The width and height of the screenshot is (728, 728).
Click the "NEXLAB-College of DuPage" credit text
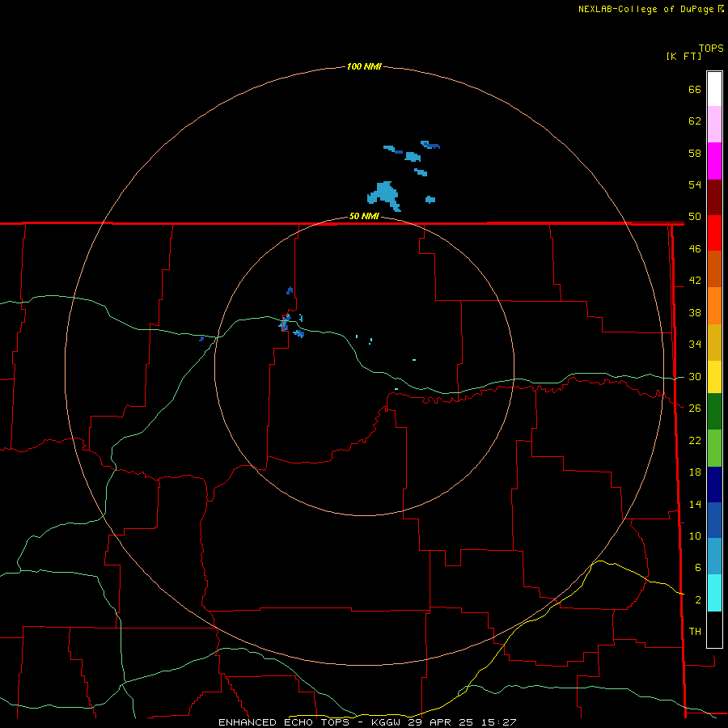click(x=645, y=9)
